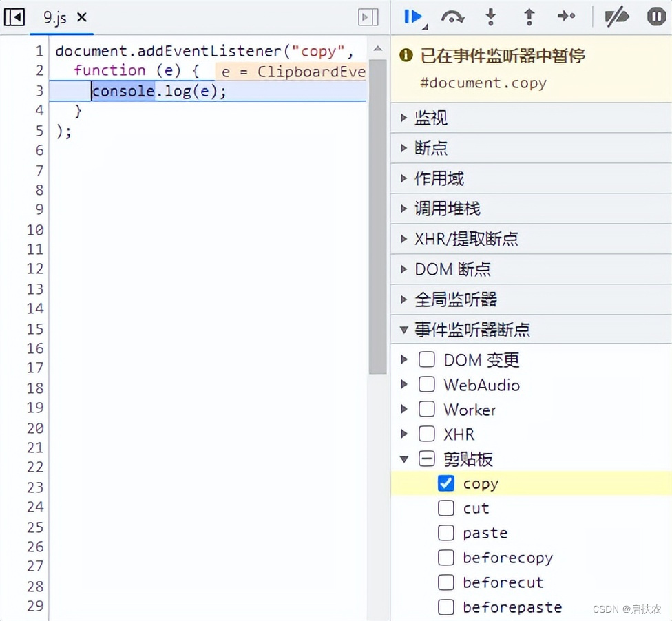The height and width of the screenshot is (621, 672).
Task: Click the 已在事件监听器中暂停 message
Action: [x=503, y=55]
